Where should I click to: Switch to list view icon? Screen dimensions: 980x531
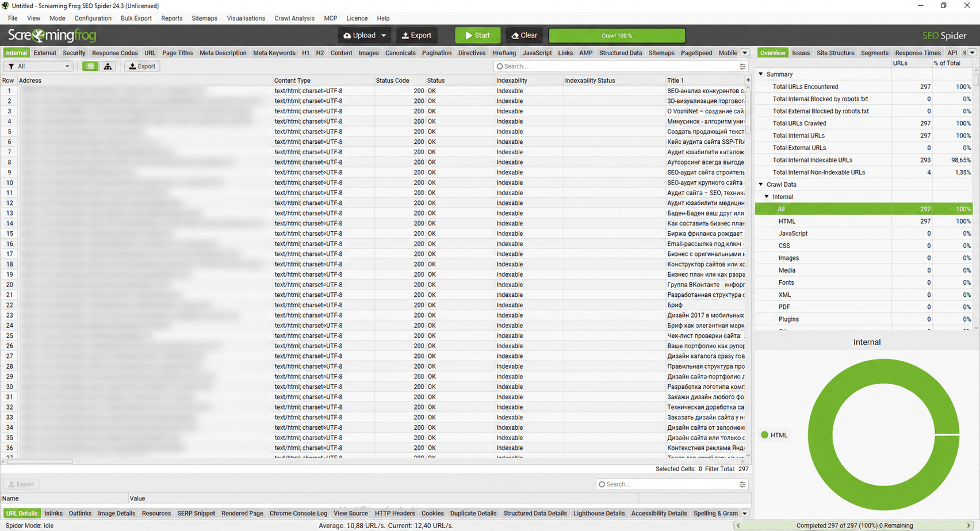[x=90, y=66]
